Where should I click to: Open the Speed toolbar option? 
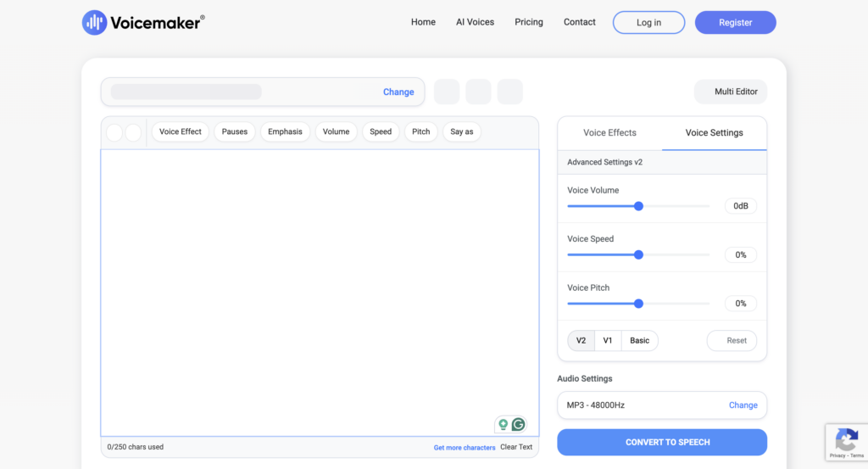pyautogui.click(x=381, y=131)
